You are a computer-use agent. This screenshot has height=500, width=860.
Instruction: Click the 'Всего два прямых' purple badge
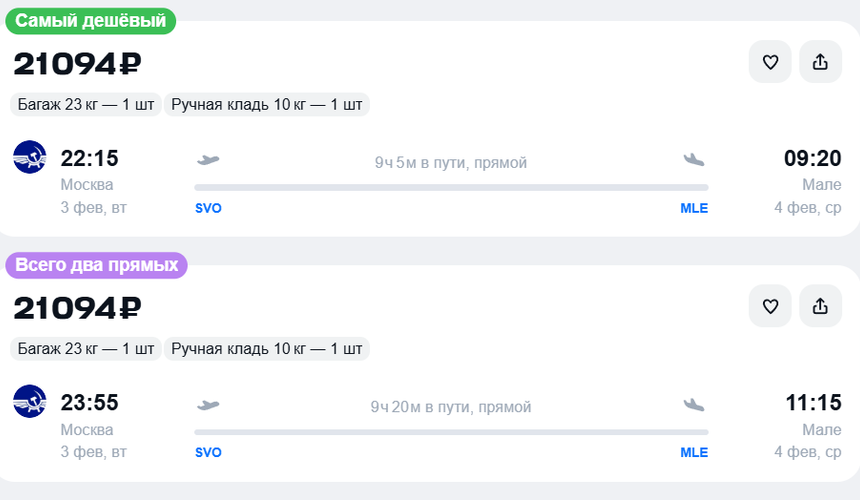click(x=96, y=265)
